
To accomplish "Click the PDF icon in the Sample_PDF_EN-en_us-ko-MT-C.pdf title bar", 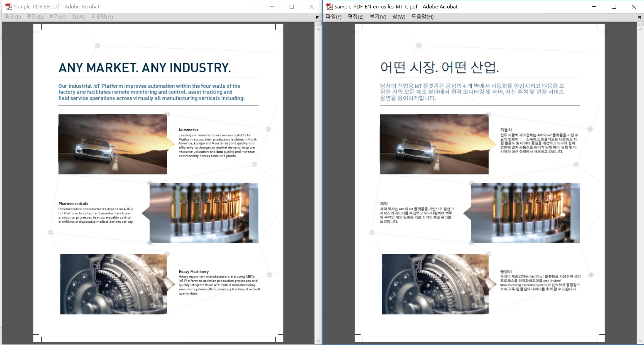I will [x=329, y=6].
